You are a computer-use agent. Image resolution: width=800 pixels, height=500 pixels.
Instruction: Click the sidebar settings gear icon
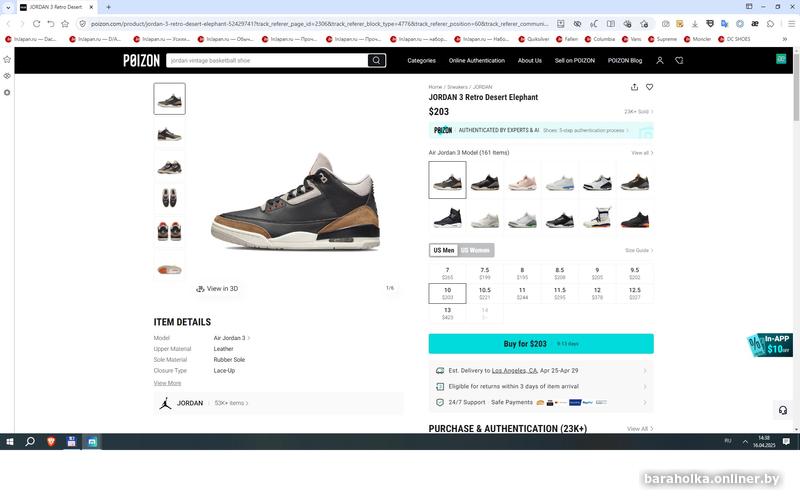pyautogui.click(x=7, y=93)
